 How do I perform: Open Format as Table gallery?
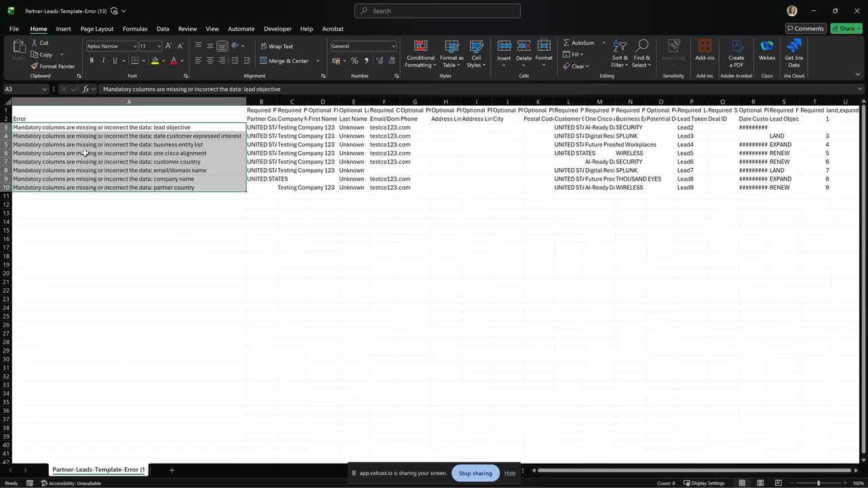pyautogui.click(x=452, y=46)
